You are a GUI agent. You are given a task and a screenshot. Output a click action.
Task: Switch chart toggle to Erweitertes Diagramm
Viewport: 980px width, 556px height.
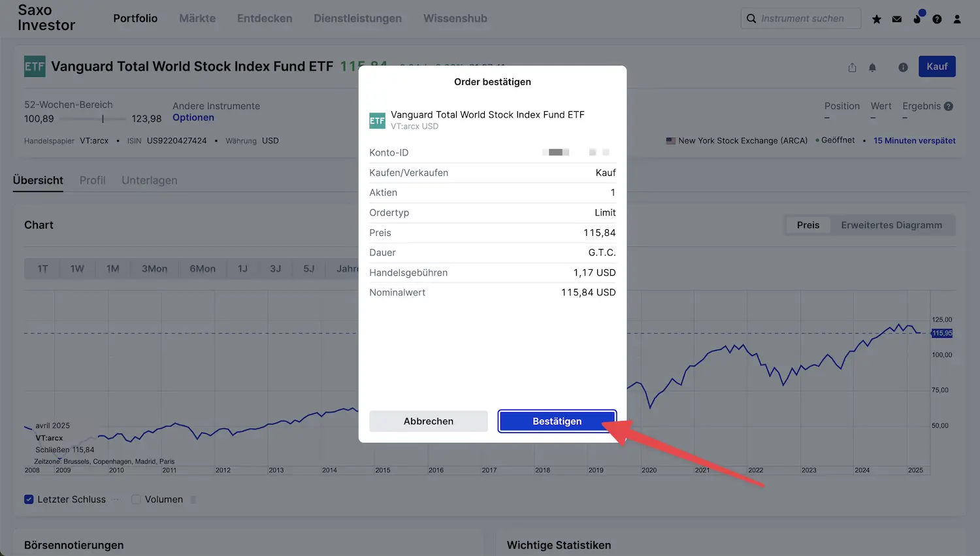[891, 225]
